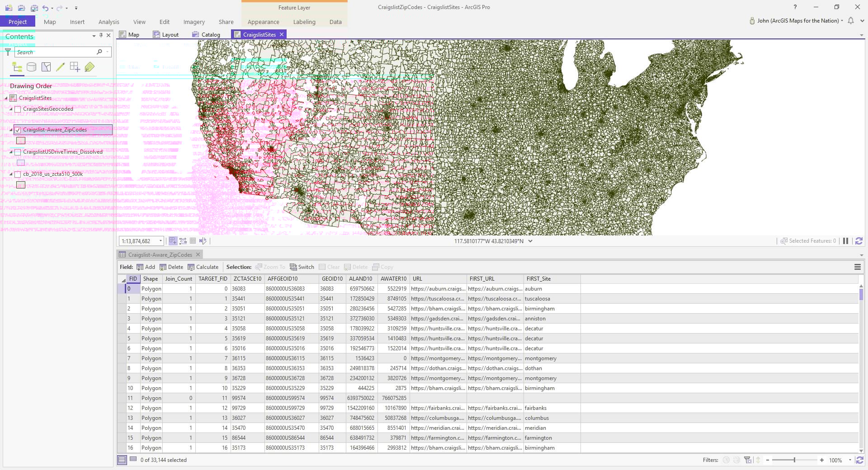
Task: Collapse the cb_2018_us_zcta510_500k layer
Action: pos(11,174)
